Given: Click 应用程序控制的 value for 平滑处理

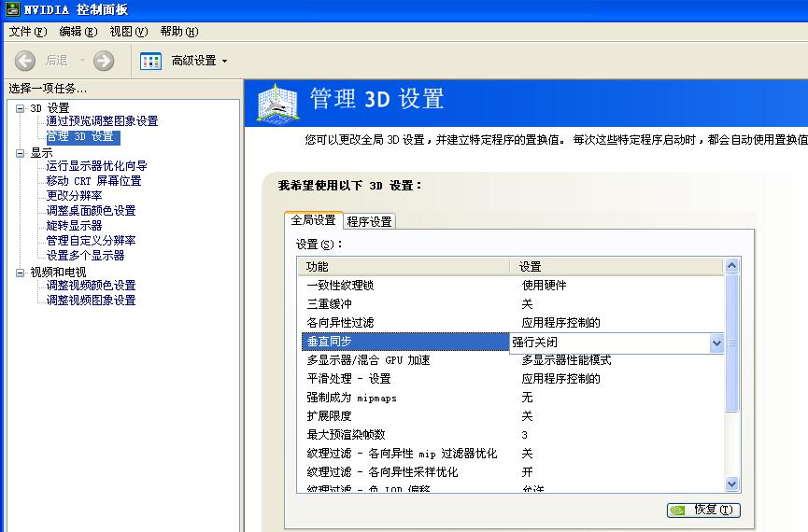Looking at the screenshot, I should [560, 379].
